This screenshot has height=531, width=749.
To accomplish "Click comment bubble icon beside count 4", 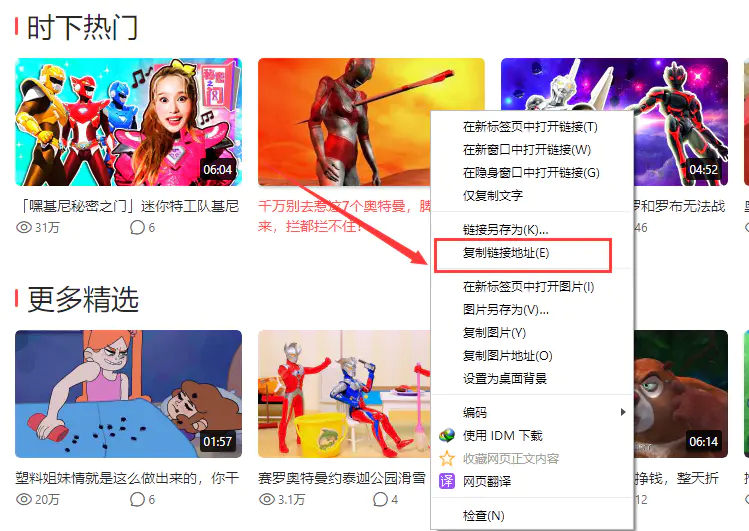I will point(380,499).
